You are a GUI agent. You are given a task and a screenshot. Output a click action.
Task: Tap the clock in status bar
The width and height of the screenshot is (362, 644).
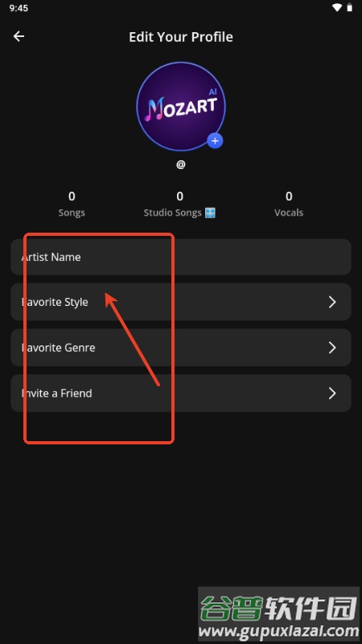(19, 8)
